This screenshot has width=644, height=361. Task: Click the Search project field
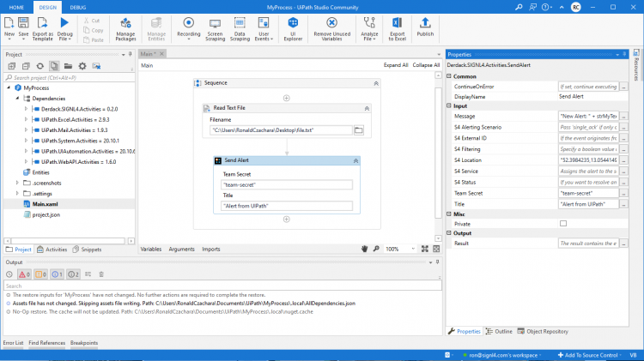[69, 77]
